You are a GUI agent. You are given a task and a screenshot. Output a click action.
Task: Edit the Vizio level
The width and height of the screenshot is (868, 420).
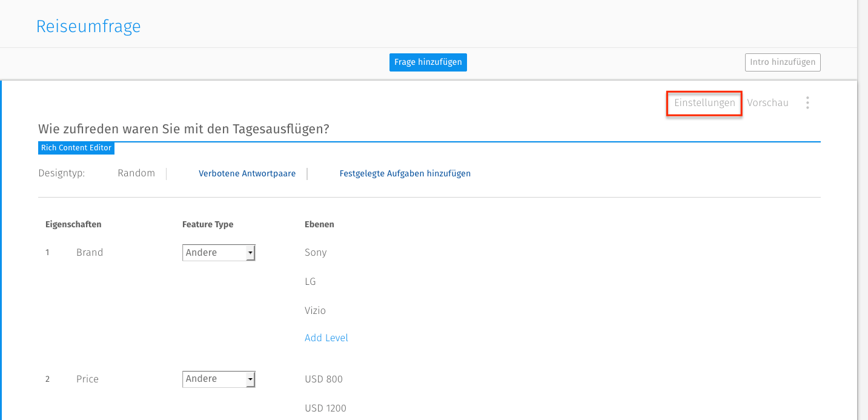(x=315, y=310)
